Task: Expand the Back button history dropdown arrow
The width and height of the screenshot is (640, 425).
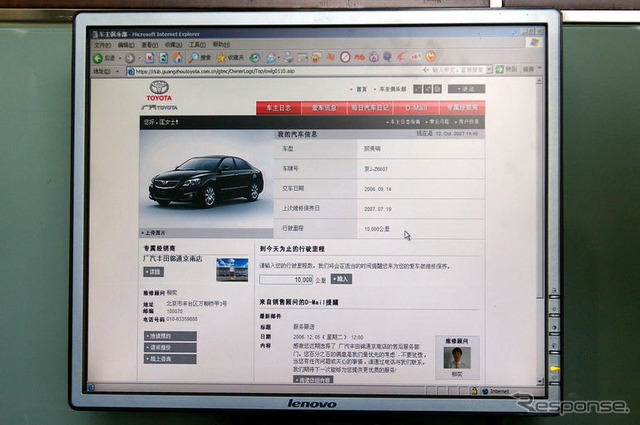Action: [120, 58]
